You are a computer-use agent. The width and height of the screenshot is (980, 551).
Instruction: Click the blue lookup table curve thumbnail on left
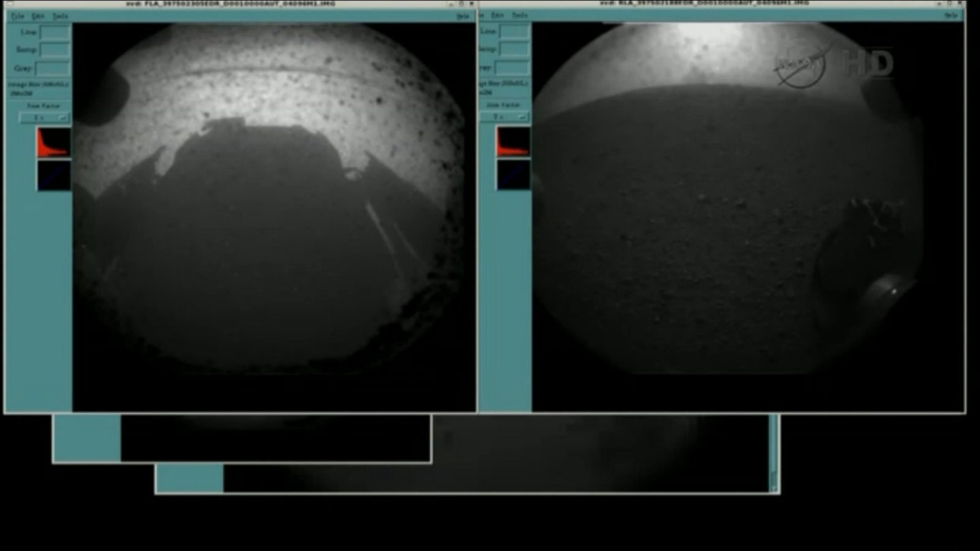pyautogui.click(x=53, y=174)
